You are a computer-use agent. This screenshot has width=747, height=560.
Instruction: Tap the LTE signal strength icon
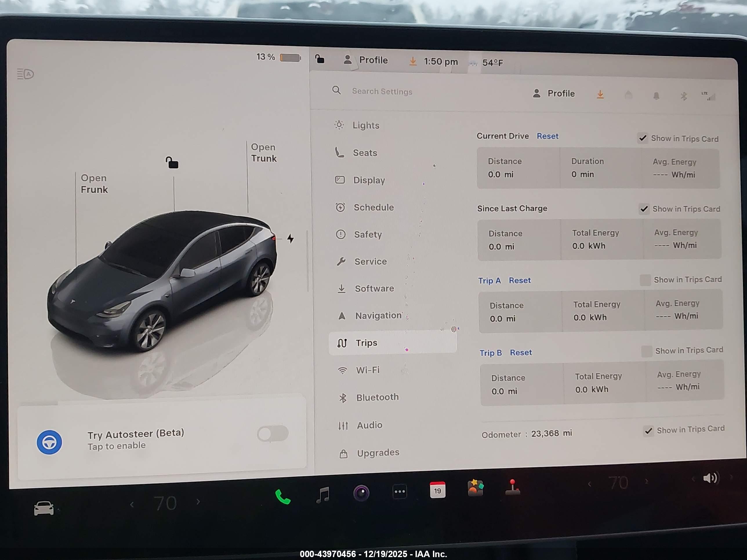[x=708, y=96]
